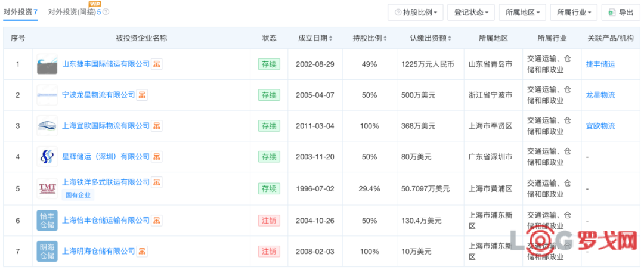Click the 所属行业 column header
Screen dimensions: 644x273
coord(552,38)
